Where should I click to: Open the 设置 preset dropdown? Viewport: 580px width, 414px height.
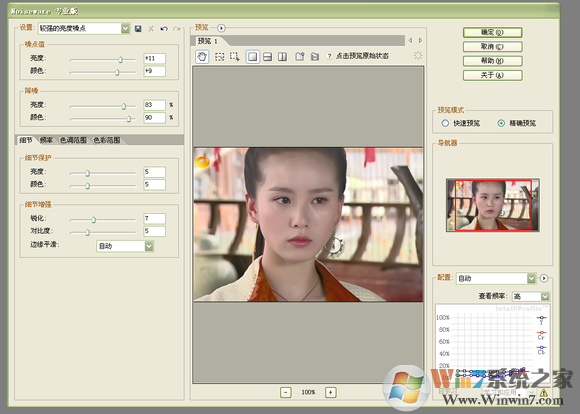125,28
